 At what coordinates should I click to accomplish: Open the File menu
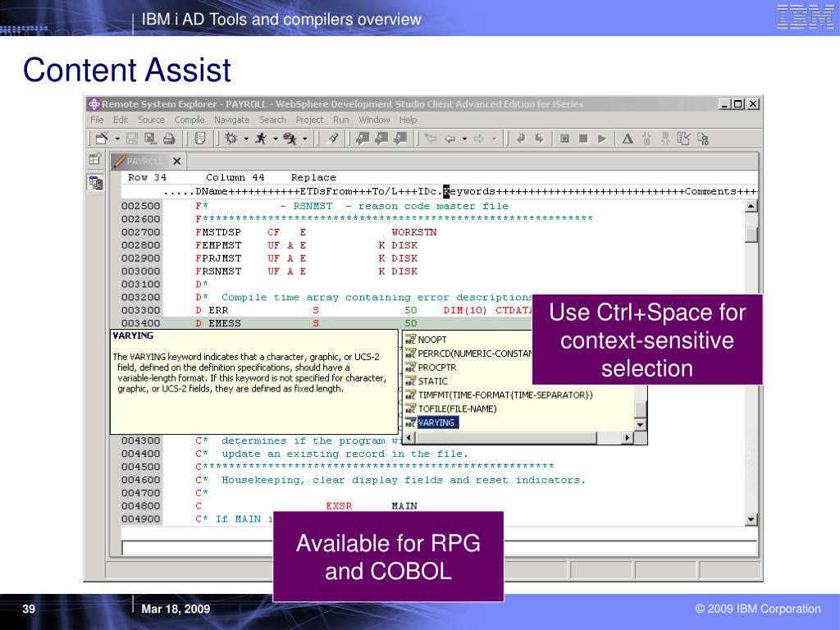pos(97,120)
